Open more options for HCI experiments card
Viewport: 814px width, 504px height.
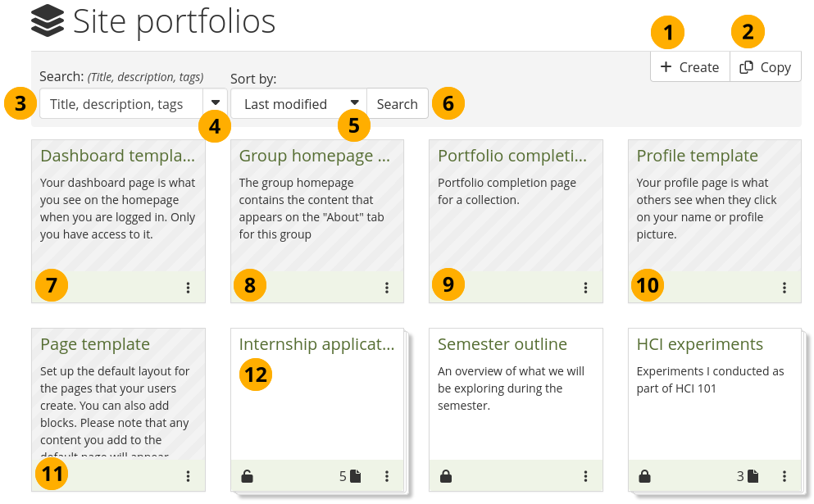coord(784,476)
